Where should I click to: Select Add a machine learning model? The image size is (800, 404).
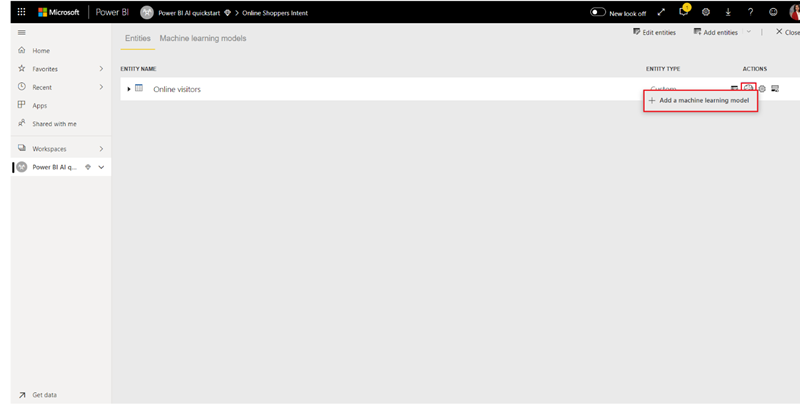click(702, 101)
